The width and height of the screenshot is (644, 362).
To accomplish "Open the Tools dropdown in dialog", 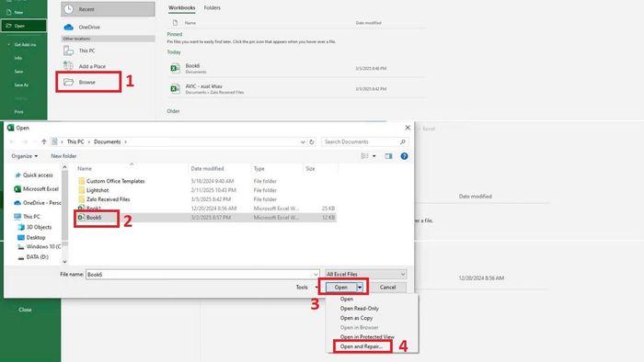I will (x=305, y=288).
